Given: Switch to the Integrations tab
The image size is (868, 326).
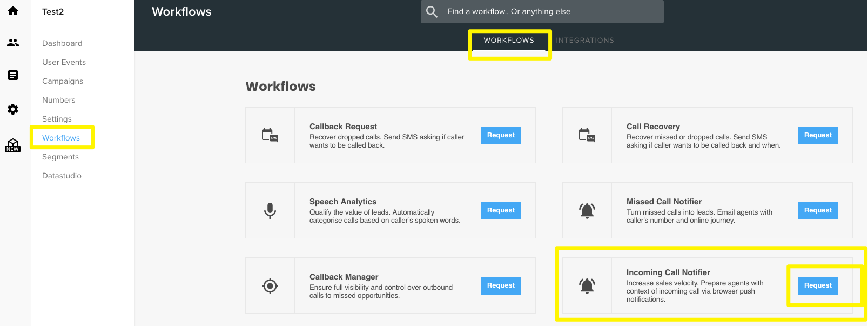Looking at the screenshot, I should [x=585, y=41].
